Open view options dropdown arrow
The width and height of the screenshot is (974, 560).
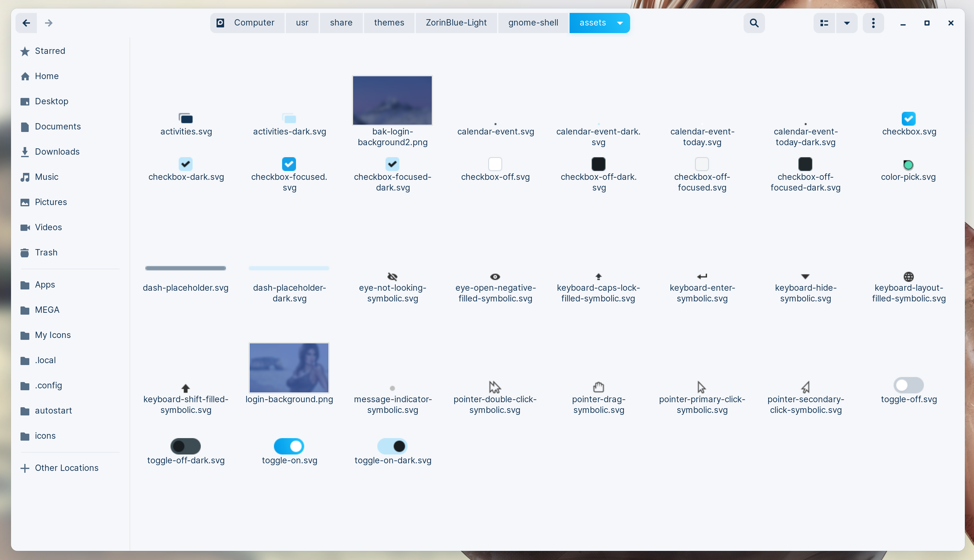[x=847, y=23]
